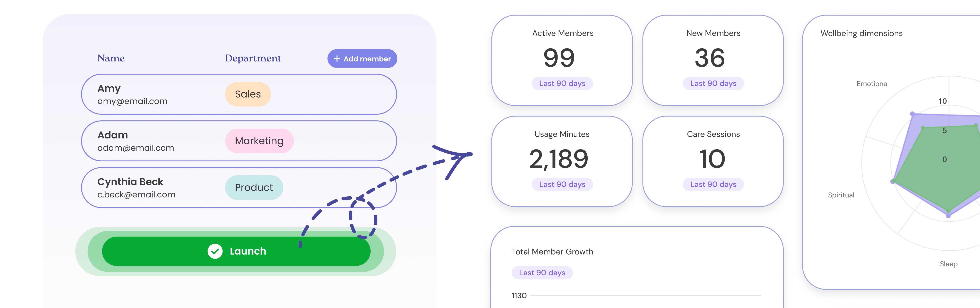Open Last 90 days filter in Member Growth
The width and height of the screenshot is (980, 308).
542,273
